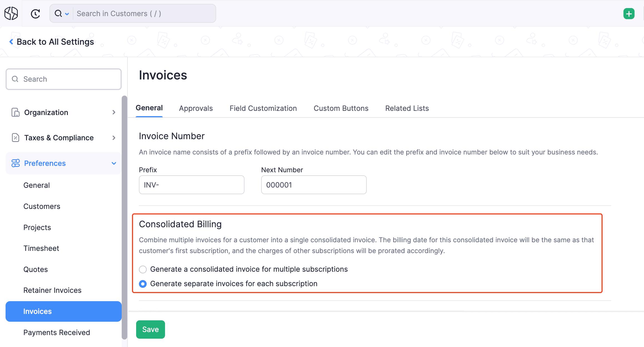Open the recent activity clock icon
The image size is (644, 347).
click(x=36, y=13)
